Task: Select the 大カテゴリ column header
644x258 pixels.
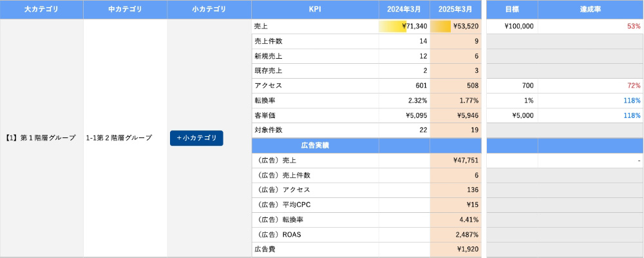Action: tap(42, 9)
